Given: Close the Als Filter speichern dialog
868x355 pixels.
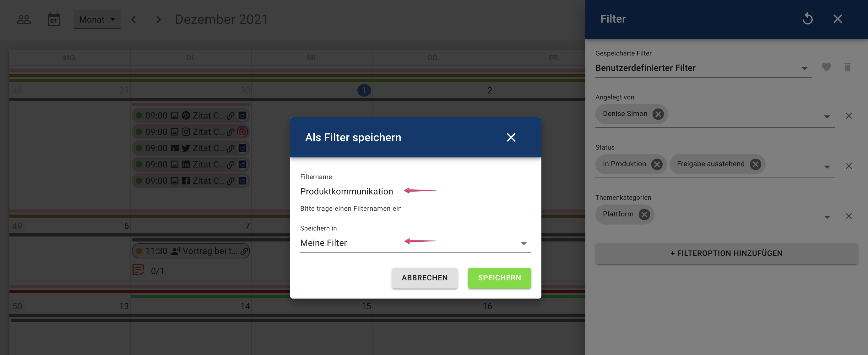Looking at the screenshot, I should tap(511, 137).
